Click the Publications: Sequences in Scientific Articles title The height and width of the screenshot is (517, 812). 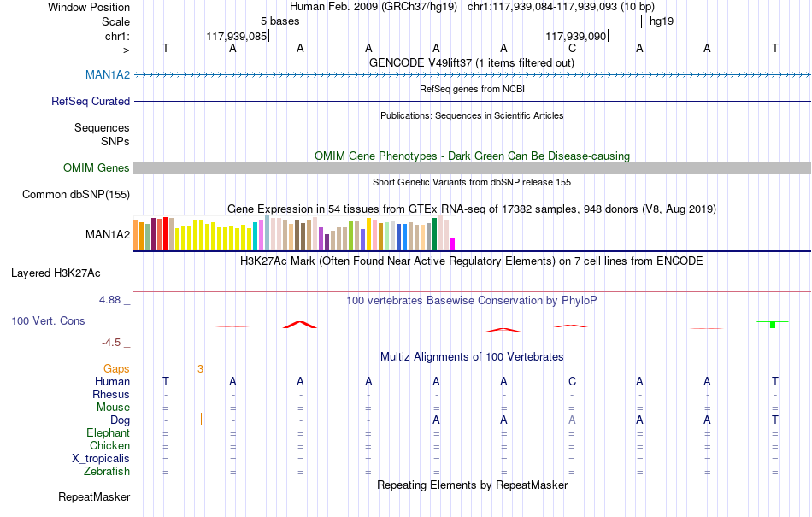tap(472, 115)
